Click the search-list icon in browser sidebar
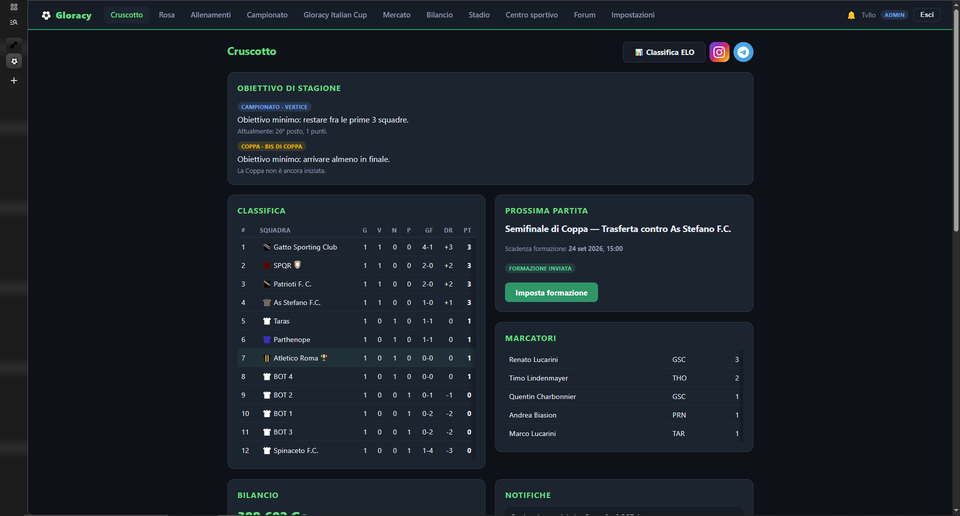Image resolution: width=960 pixels, height=516 pixels. click(13, 23)
